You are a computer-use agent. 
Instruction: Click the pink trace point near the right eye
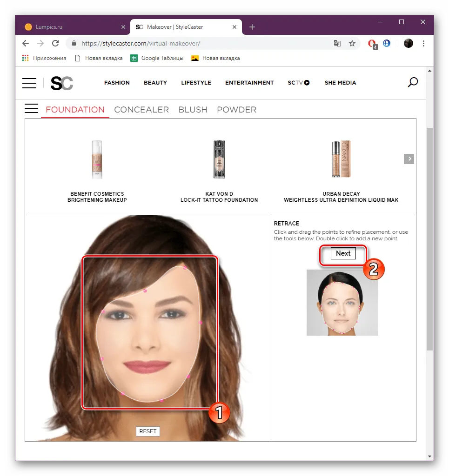click(201, 323)
